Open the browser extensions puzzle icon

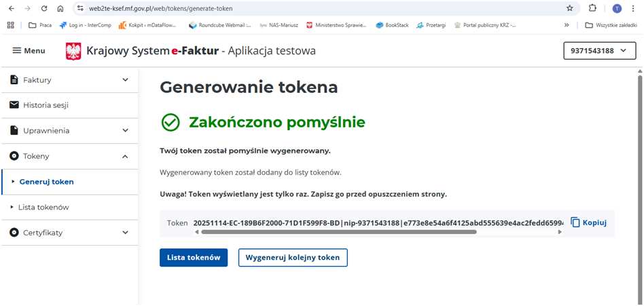pos(592,8)
